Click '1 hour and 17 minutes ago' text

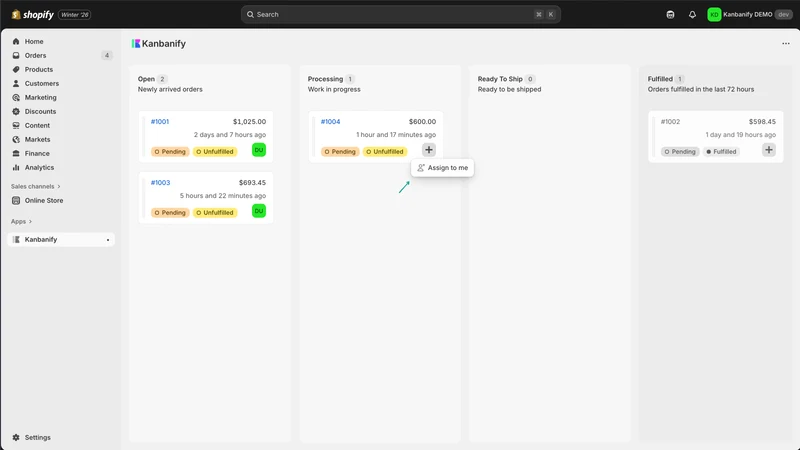(396, 135)
